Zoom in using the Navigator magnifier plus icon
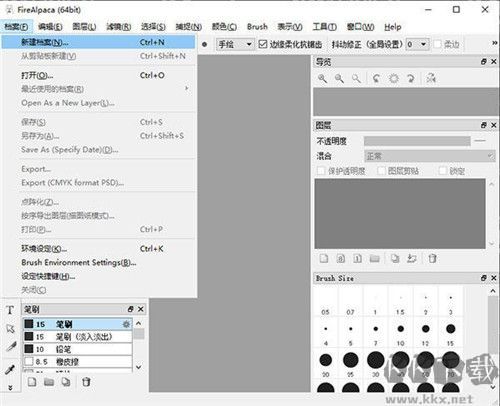 click(322, 79)
